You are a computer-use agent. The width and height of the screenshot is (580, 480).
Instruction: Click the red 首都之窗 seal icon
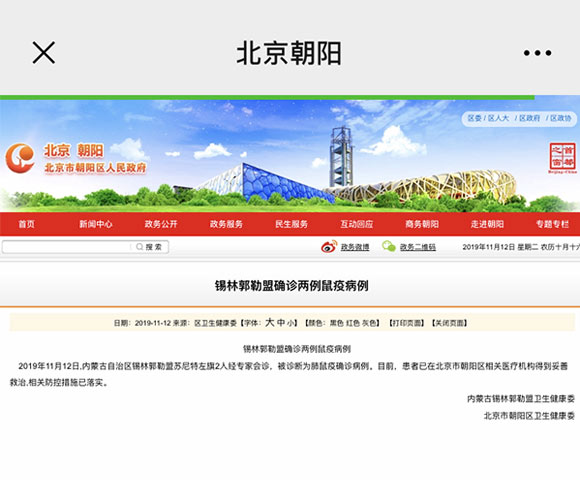coord(562,158)
